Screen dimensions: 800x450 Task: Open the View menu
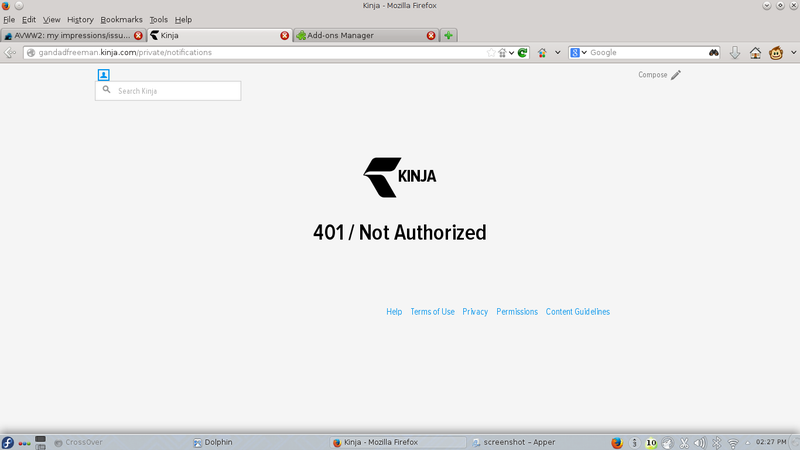point(51,19)
